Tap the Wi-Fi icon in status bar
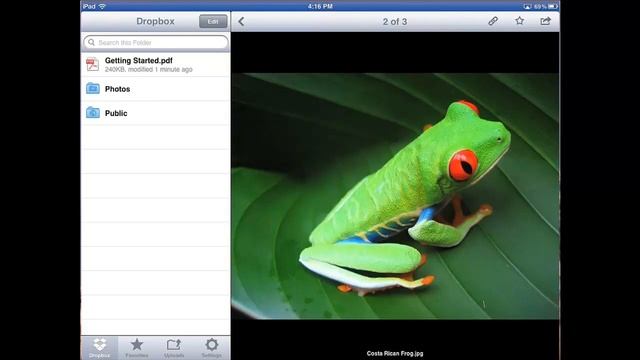This screenshot has height=360, width=640. [x=102, y=6]
